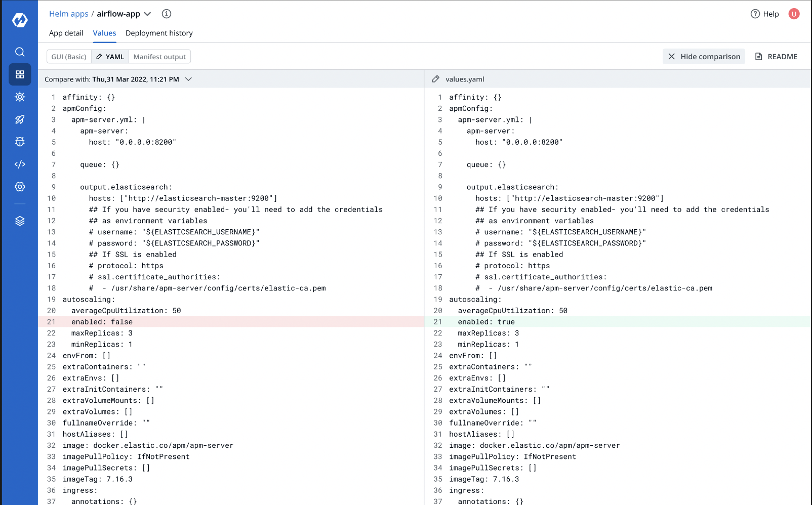Open the README button label

coord(782,57)
